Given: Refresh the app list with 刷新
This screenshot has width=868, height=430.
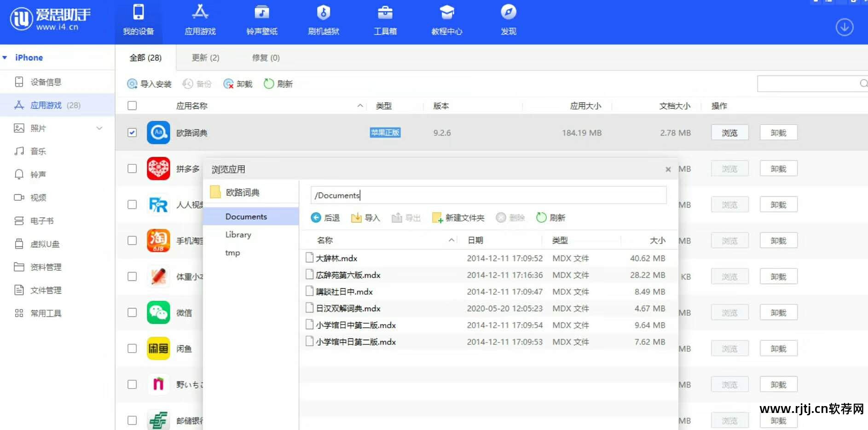Looking at the screenshot, I should click(278, 84).
